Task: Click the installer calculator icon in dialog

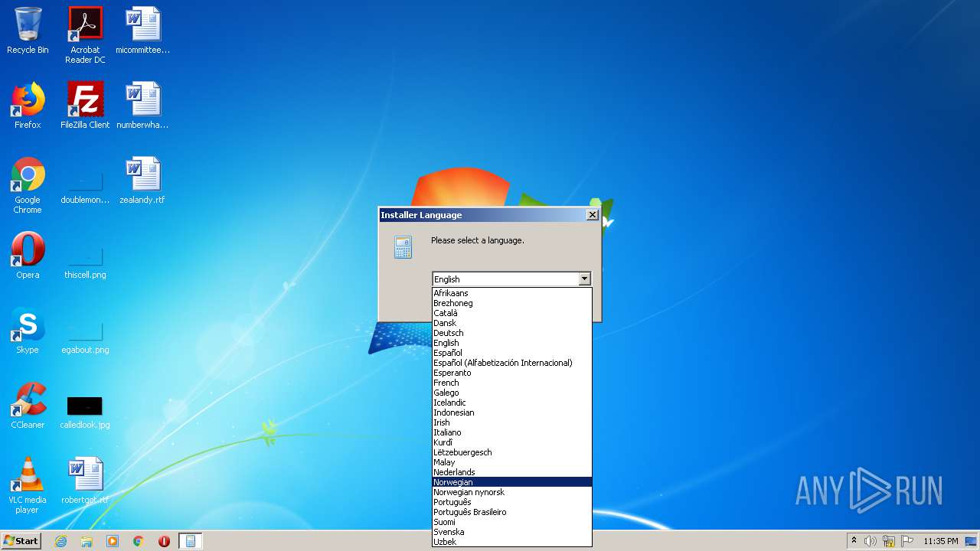Action: 403,247
